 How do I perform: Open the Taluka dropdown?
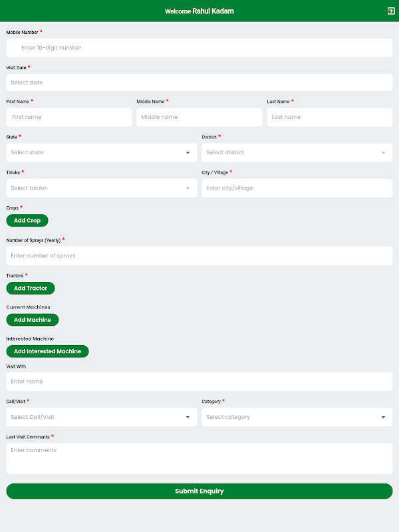[102, 188]
